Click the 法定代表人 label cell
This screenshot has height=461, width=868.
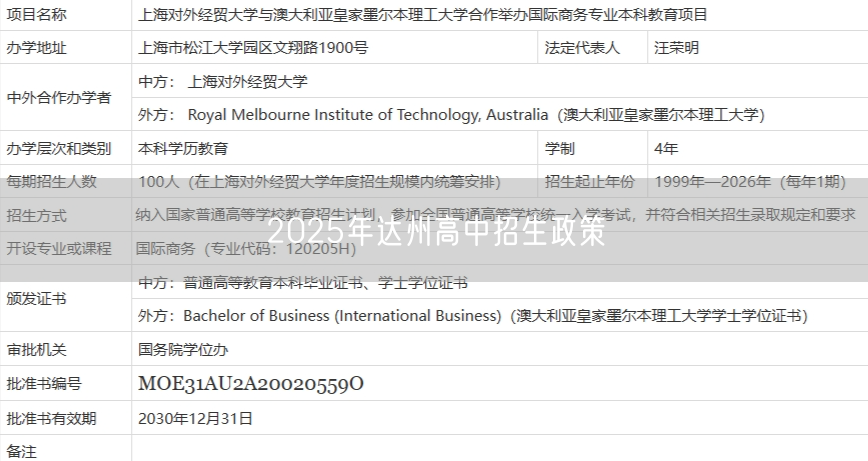(582, 48)
